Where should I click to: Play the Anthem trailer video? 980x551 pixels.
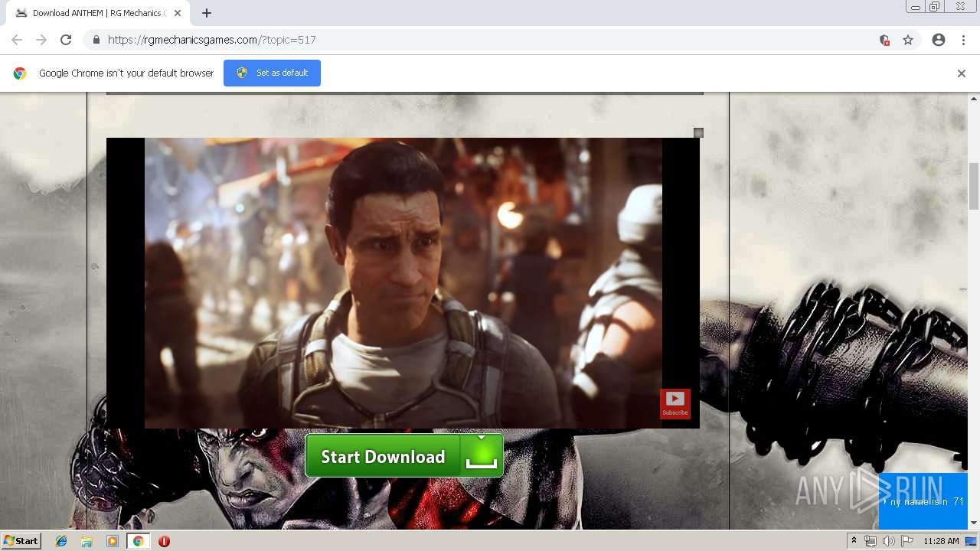tap(403, 283)
